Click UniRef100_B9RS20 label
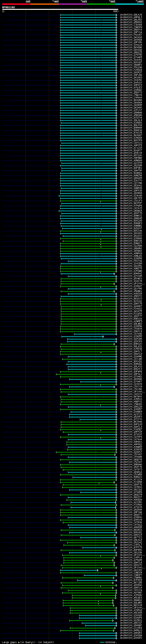The image size is (146, 644). pos(131,344)
